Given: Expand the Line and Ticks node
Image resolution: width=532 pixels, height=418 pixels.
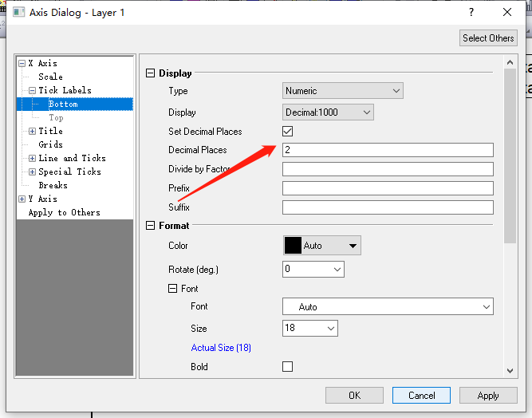Looking at the screenshot, I should pos(32,159).
